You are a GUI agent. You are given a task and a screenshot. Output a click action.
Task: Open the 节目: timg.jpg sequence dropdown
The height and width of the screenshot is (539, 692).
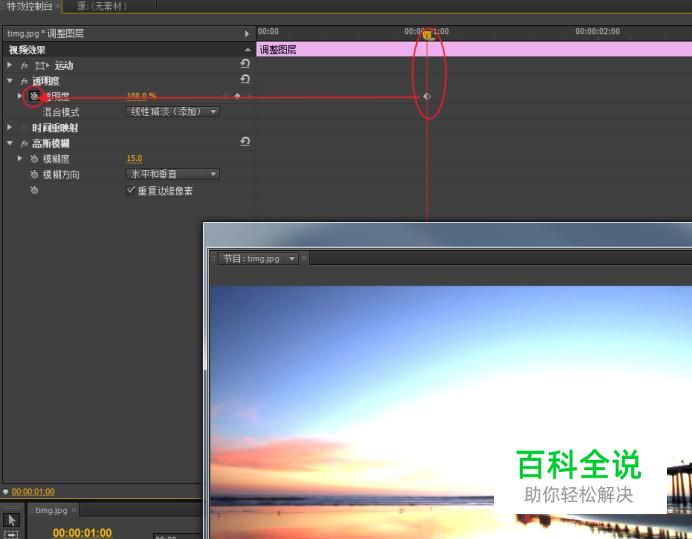coord(258,259)
